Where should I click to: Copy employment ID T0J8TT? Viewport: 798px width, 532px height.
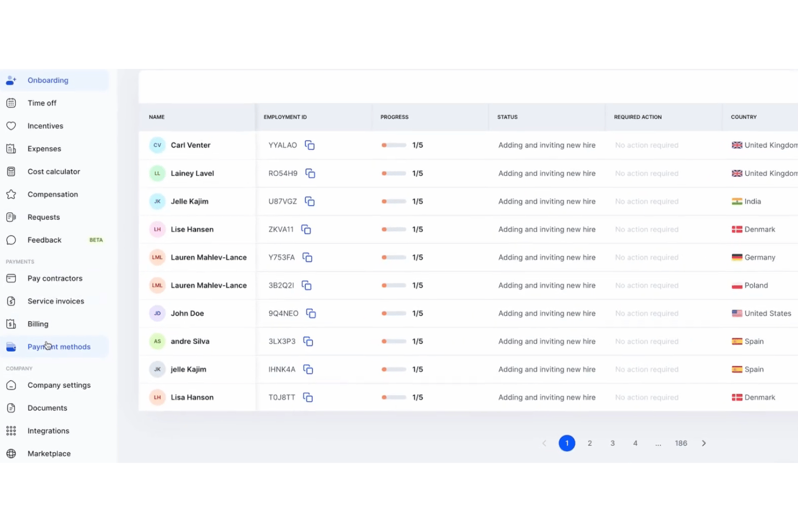coord(308,397)
